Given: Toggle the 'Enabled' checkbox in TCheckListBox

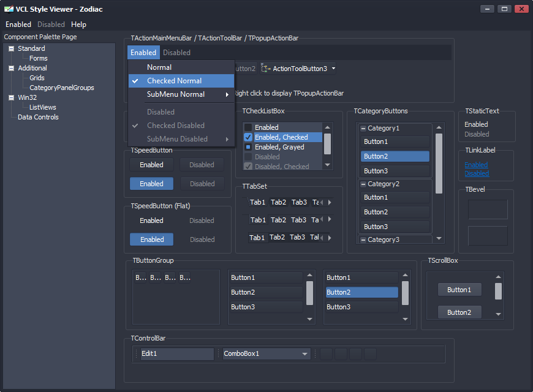Looking at the screenshot, I should tap(248, 127).
